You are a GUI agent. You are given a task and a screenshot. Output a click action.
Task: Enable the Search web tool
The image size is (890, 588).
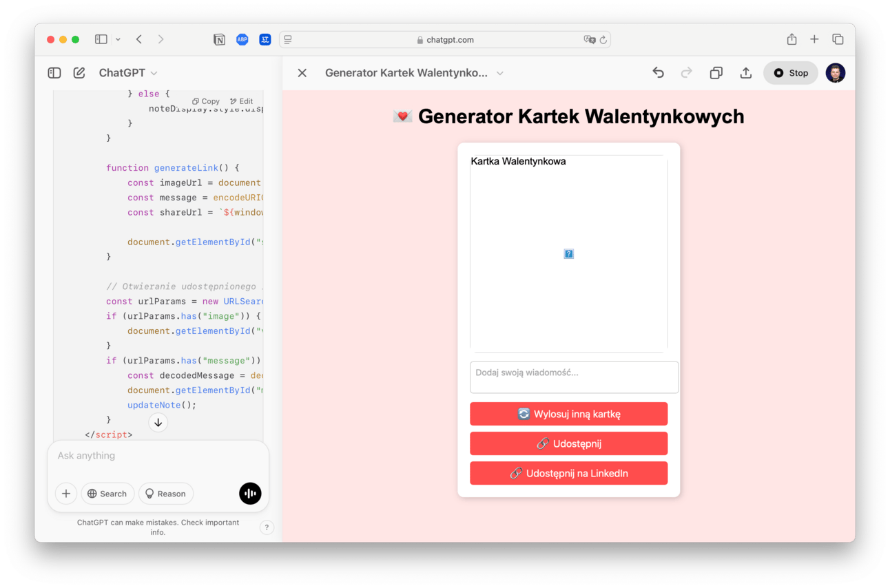[x=107, y=494]
